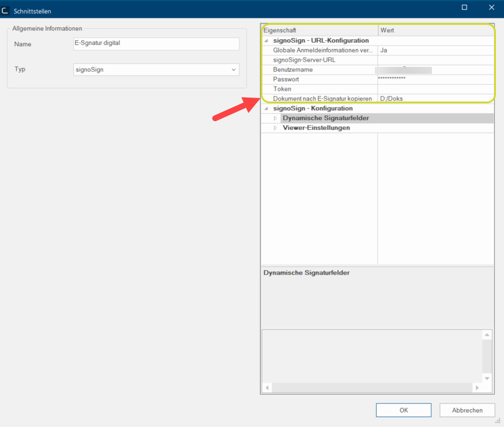Viewport: 504px width, 427px height.
Task: Click the Eigenschaft column header
Action: 319,30
